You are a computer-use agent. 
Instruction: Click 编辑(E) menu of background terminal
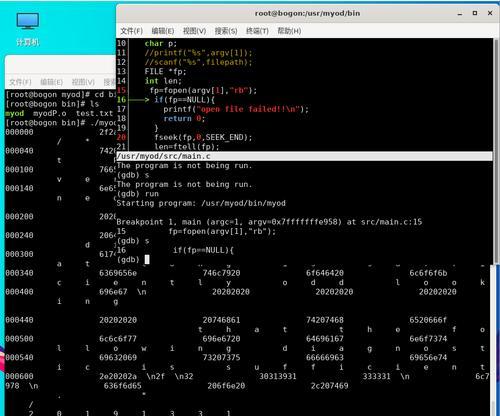point(52,82)
